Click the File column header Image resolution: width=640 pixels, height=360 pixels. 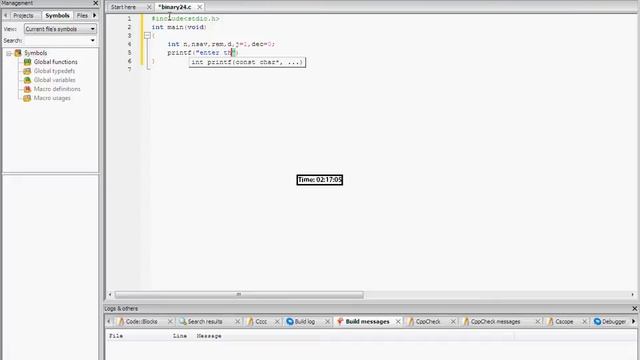coord(116,336)
